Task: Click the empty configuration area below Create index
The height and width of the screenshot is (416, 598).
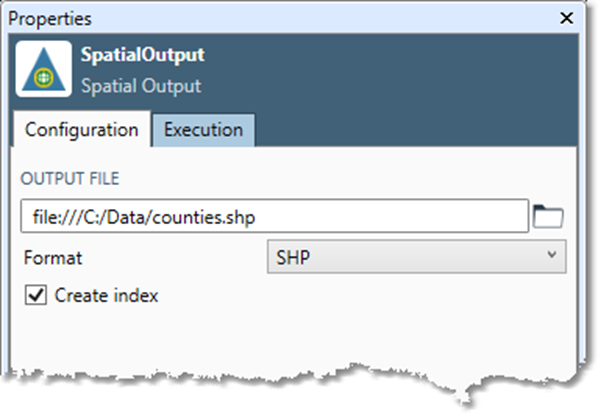Action: [x=293, y=336]
